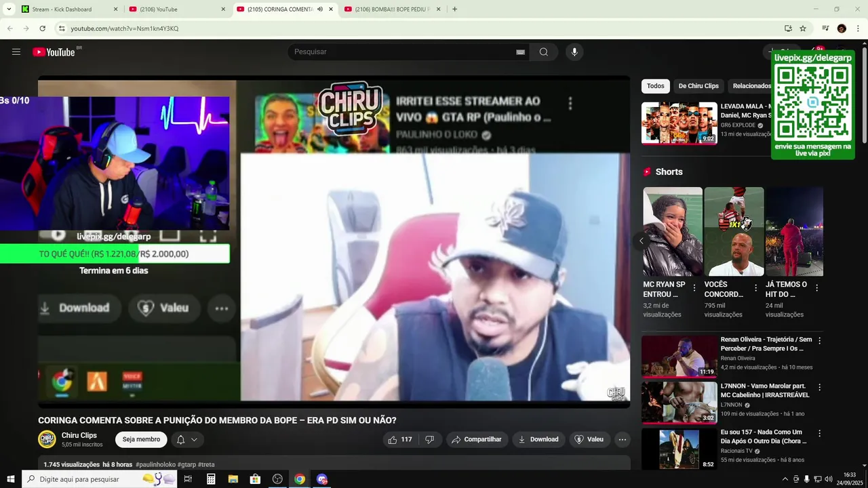The image size is (868, 488).
Task: Reload the current page
Action: coord(42,28)
